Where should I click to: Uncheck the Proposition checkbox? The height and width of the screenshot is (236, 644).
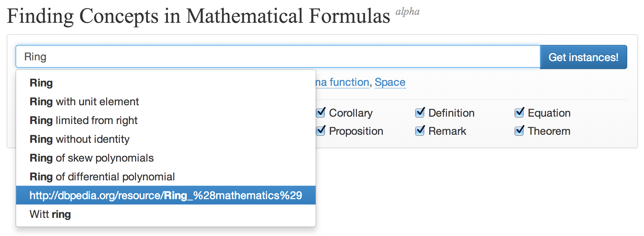coord(321,131)
